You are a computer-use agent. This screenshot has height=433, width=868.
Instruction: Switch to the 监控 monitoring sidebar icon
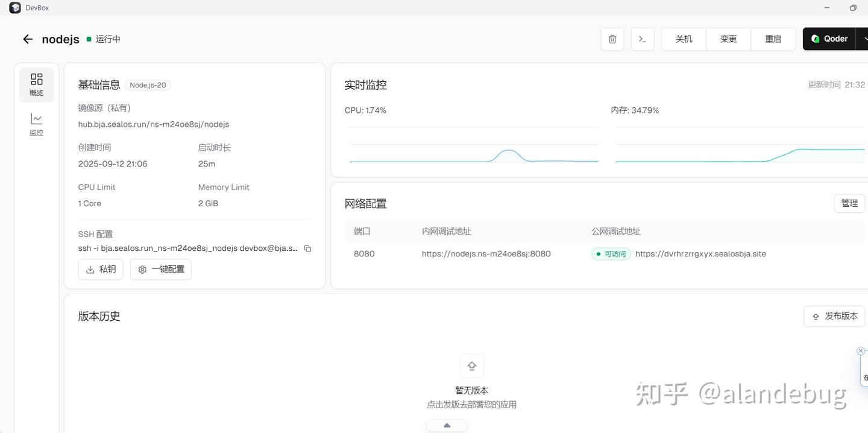click(36, 125)
